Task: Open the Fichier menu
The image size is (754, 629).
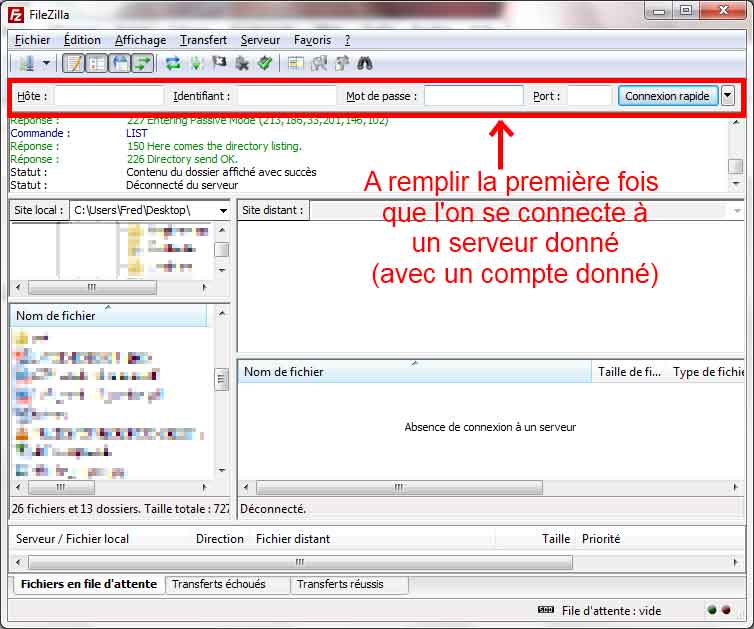Action: pos(32,40)
